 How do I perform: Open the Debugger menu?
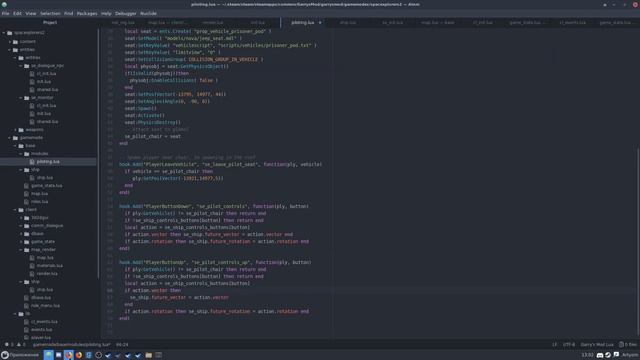(125, 13)
